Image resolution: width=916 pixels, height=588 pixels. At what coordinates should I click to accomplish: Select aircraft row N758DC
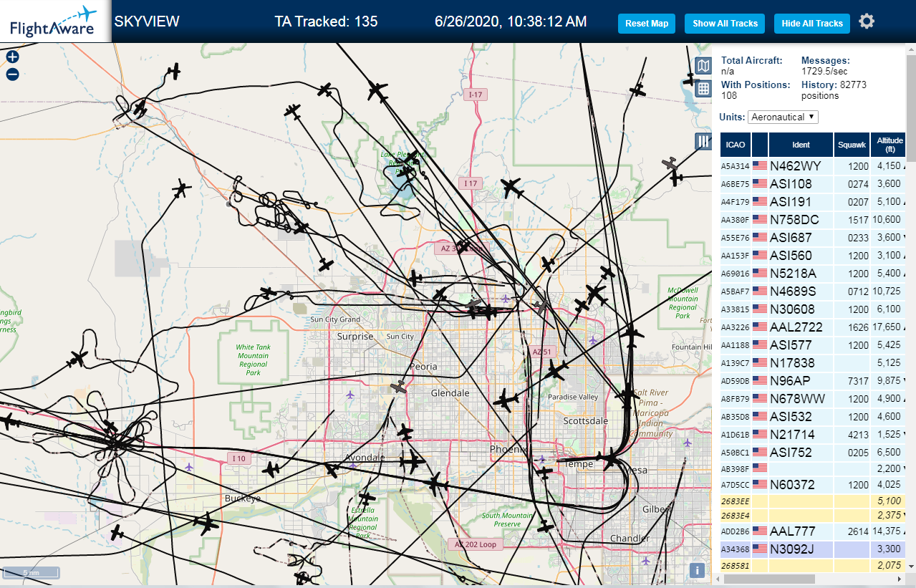(x=814, y=220)
